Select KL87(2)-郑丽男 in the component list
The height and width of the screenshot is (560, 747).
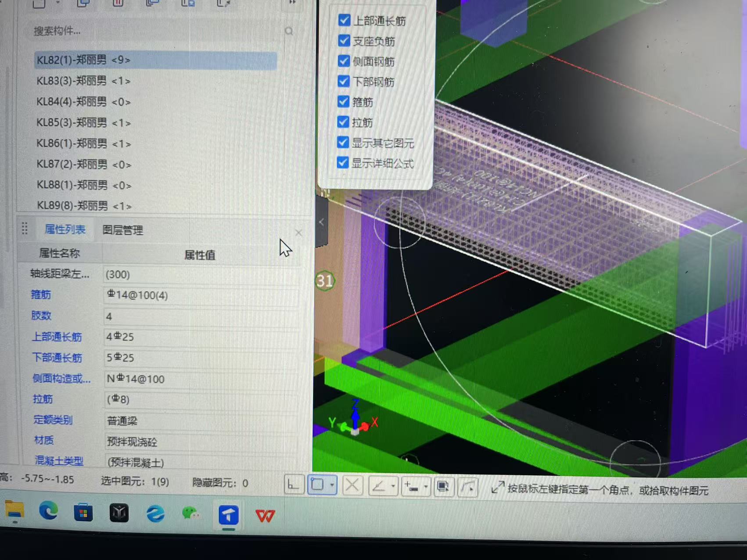pyautogui.click(x=84, y=165)
